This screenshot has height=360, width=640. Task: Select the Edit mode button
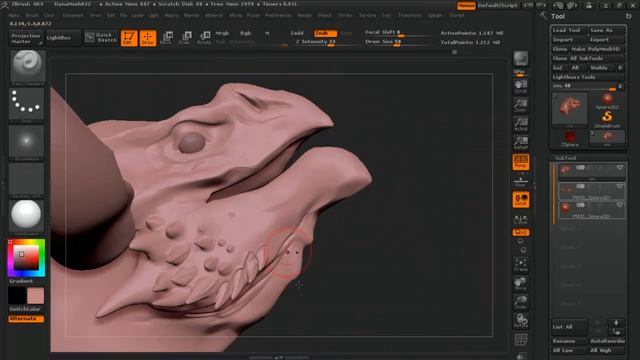click(129, 38)
